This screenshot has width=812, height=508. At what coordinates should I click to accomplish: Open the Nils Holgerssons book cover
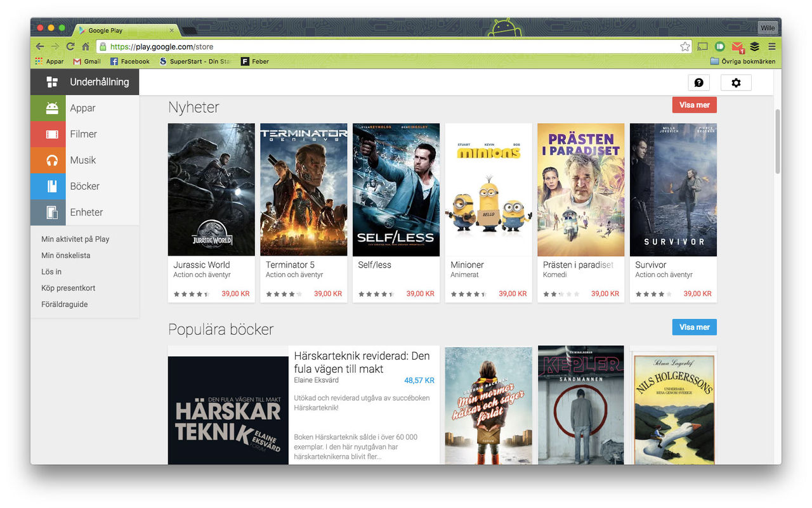click(673, 409)
